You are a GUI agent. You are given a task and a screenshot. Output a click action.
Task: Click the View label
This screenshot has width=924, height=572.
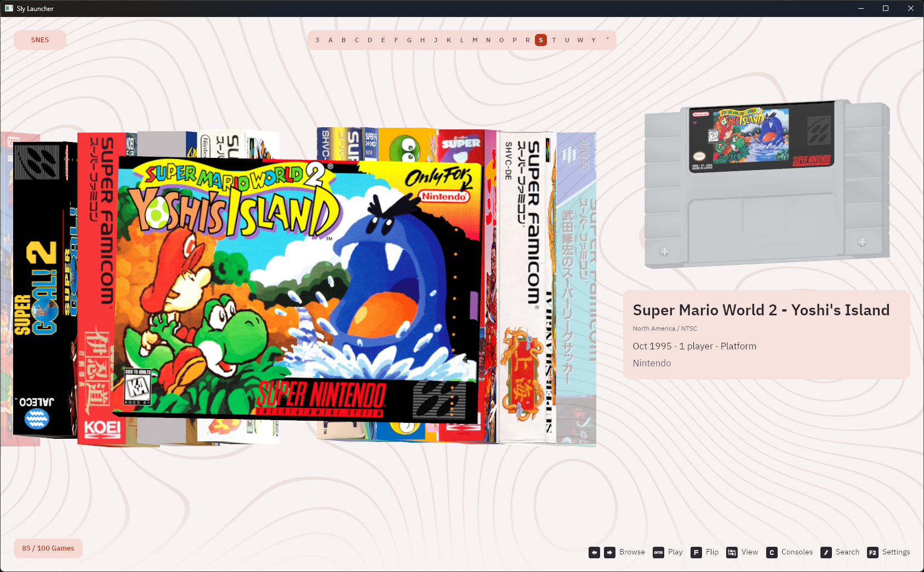(750, 552)
